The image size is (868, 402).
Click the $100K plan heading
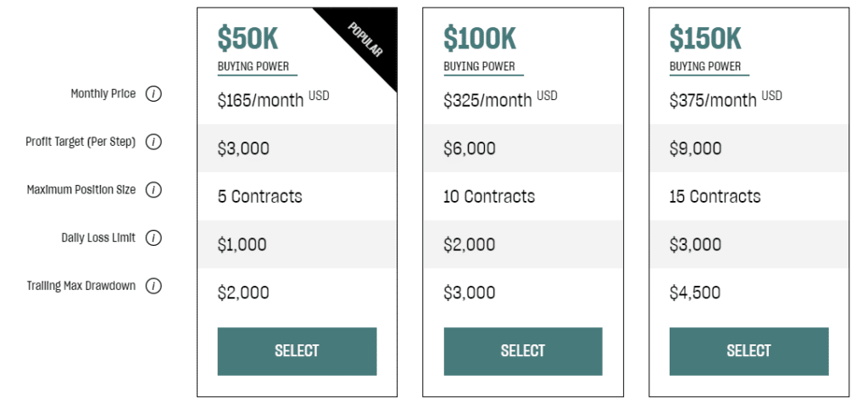pyautogui.click(x=480, y=38)
